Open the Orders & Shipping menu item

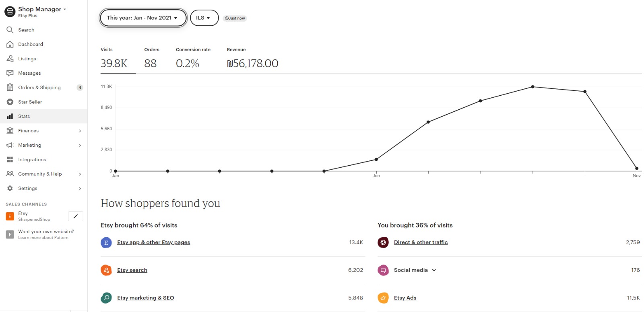pos(39,88)
